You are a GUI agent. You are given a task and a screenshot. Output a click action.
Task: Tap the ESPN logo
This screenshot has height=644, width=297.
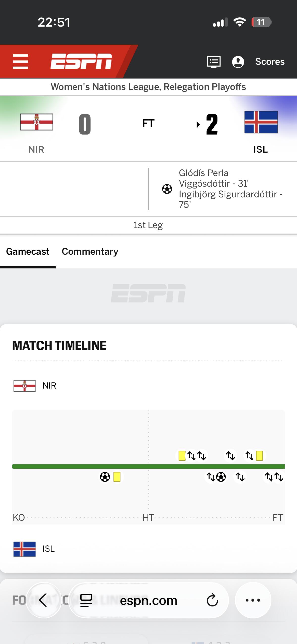[x=81, y=61]
